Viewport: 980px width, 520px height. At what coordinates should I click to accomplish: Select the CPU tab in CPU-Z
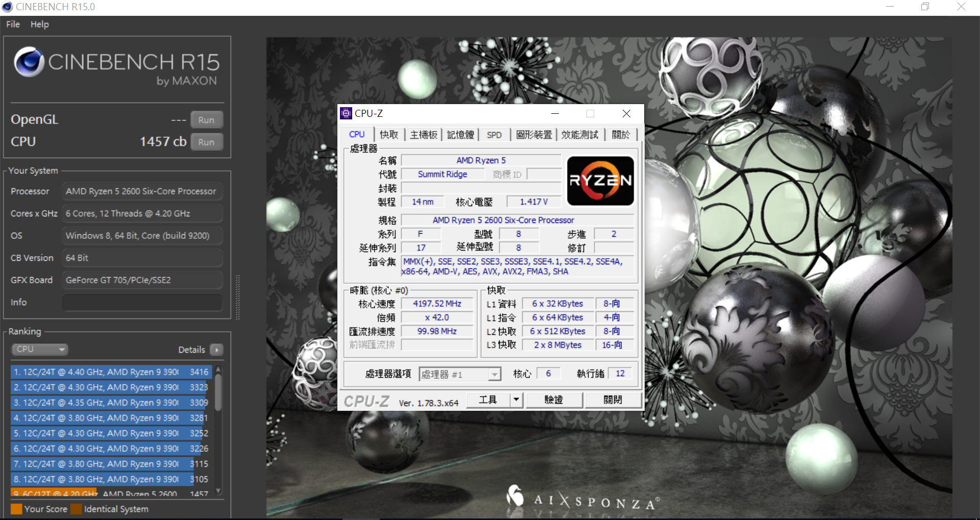coord(357,134)
